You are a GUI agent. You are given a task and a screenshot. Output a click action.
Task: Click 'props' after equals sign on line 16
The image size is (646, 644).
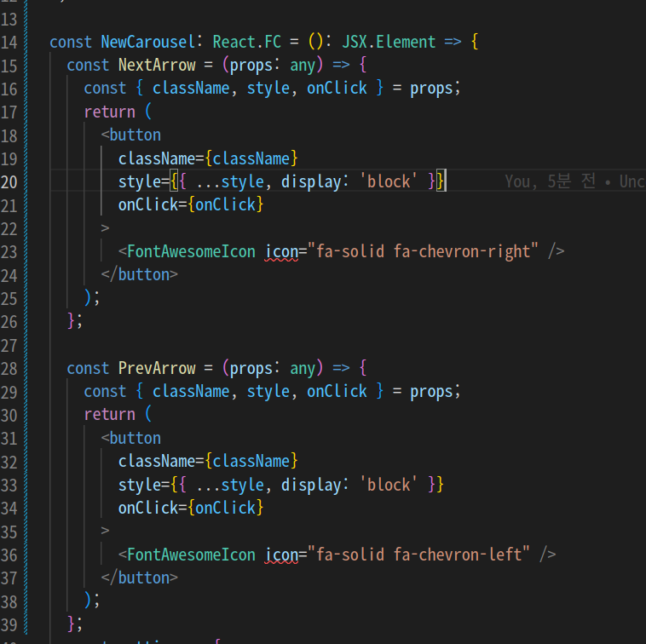[x=431, y=89]
